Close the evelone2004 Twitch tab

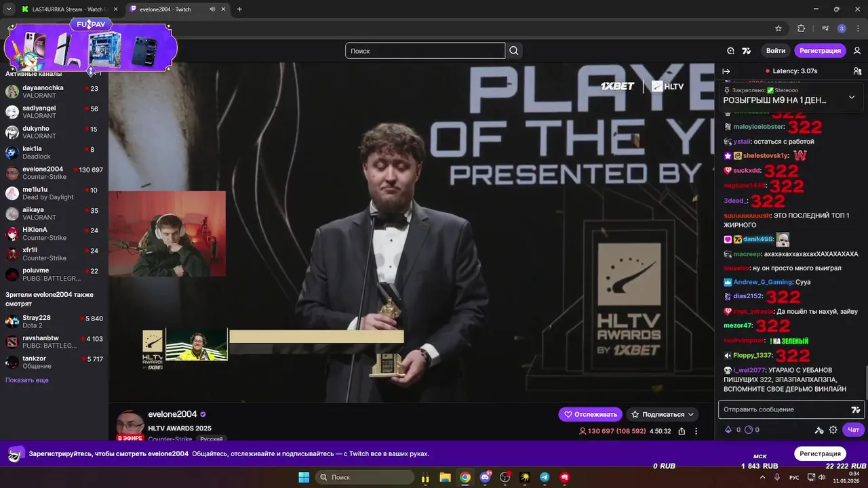[x=224, y=9]
